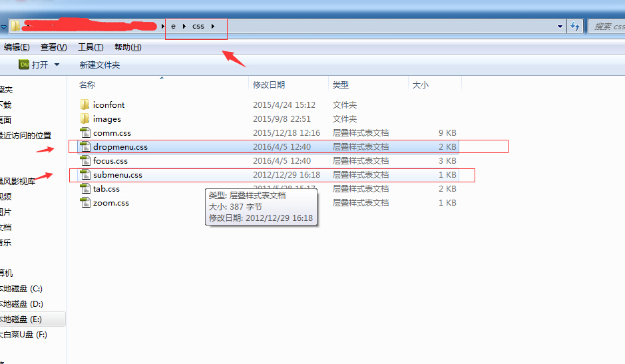The image size is (625, 364).
Task: Select 本地磁盘 (D:) in the navigation pane
Action: click(x=21, y=304)
